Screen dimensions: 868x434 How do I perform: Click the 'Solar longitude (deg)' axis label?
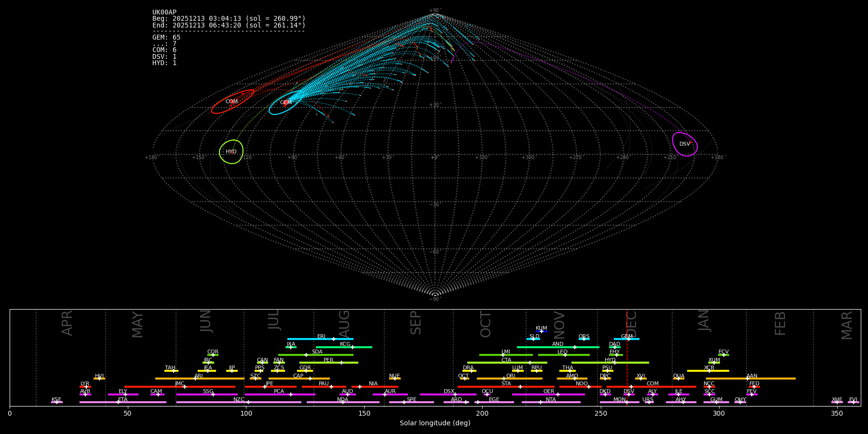coord(434,423)
